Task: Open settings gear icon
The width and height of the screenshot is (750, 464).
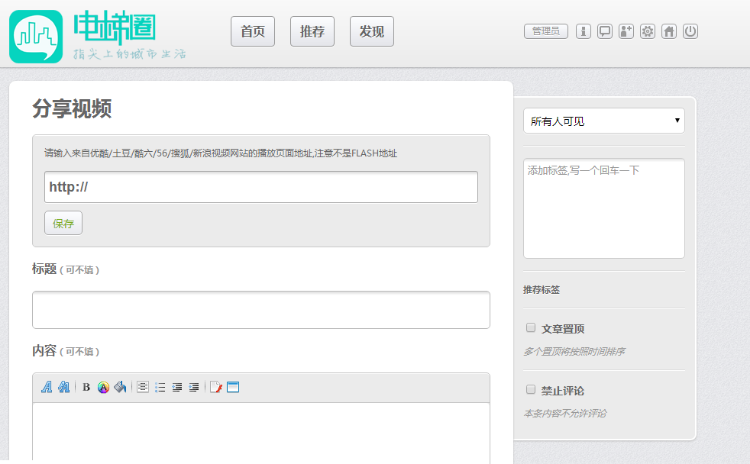Action: click(x=648, y=32)
